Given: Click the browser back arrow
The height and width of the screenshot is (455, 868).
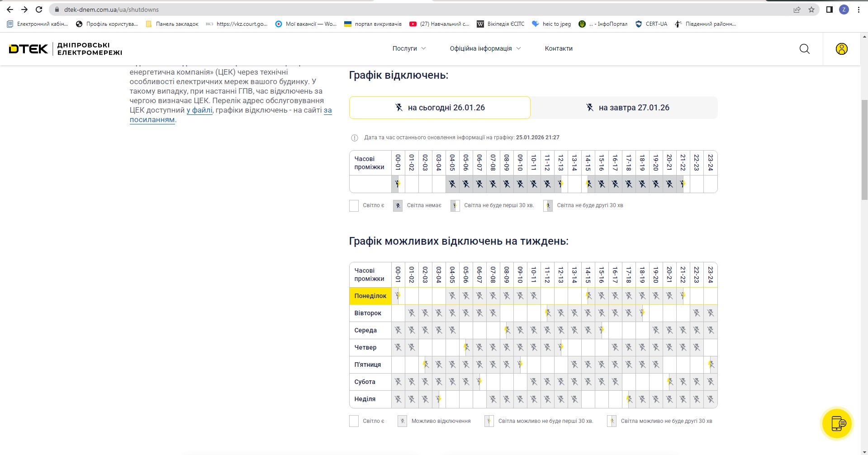Looking at the screenshot, I should [10, 9].
